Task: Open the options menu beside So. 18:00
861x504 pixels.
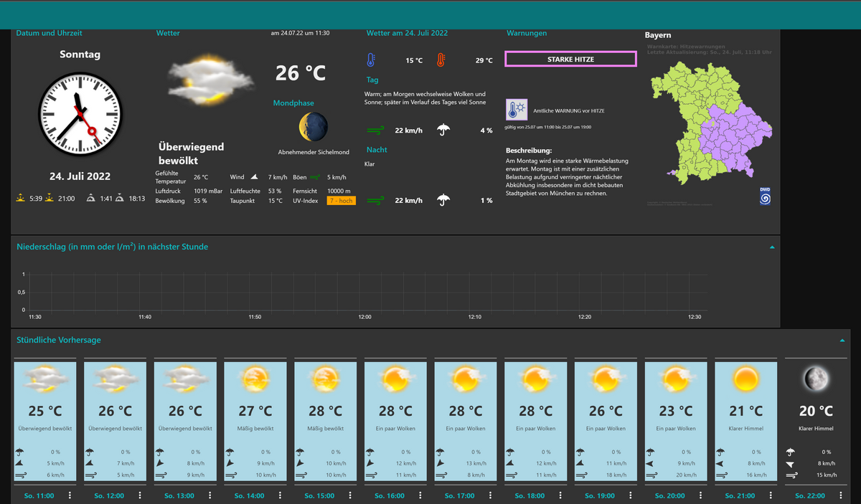Action: click(x=560, y=495)
